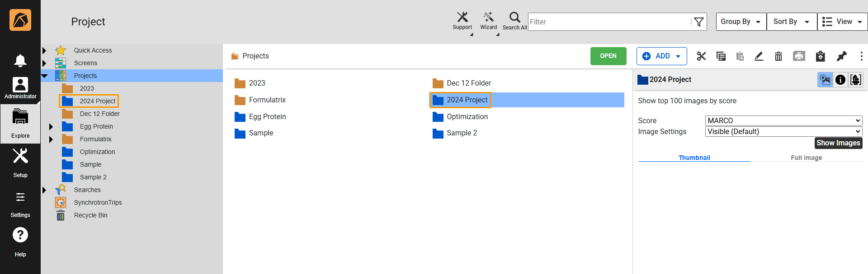868x274 pixels.
Task: Expand the Egg Protein tree node
Action: pos(51,127)
